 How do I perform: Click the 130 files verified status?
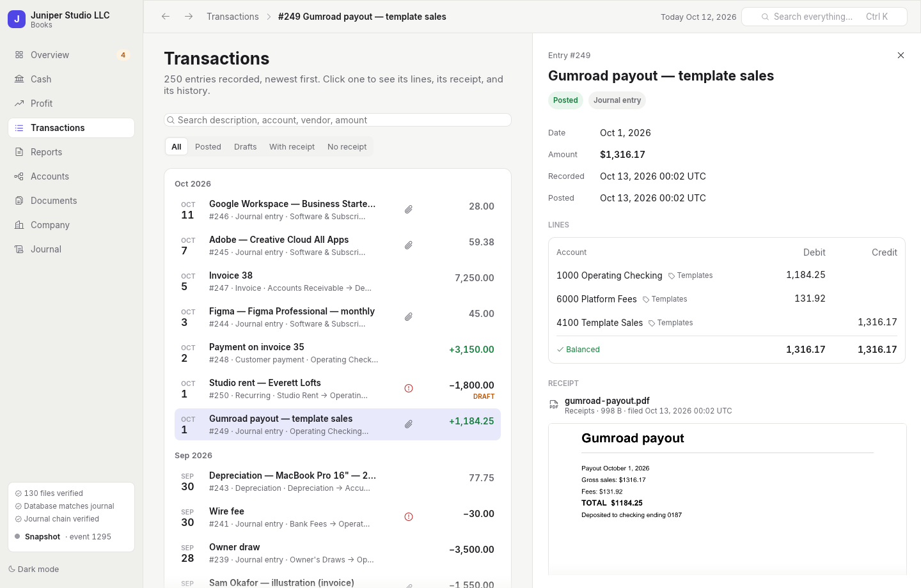pos(49,493)
